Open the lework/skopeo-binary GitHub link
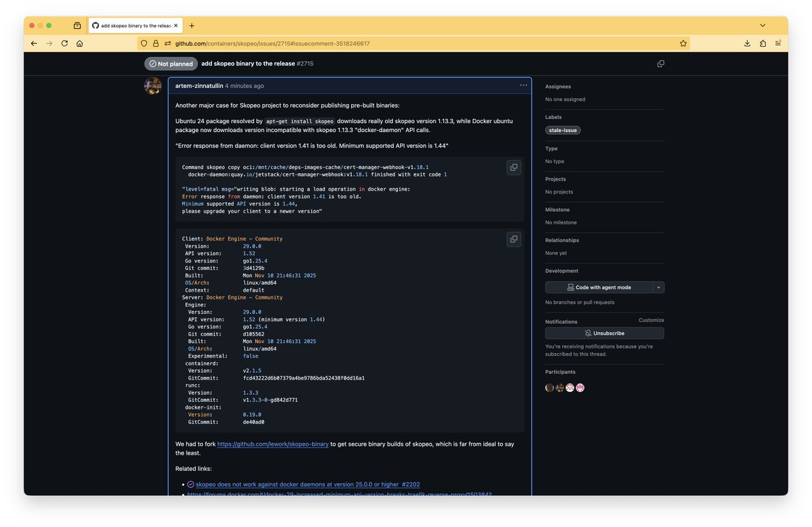The height and width of the screenshot is (527, 812). [273, 444]
